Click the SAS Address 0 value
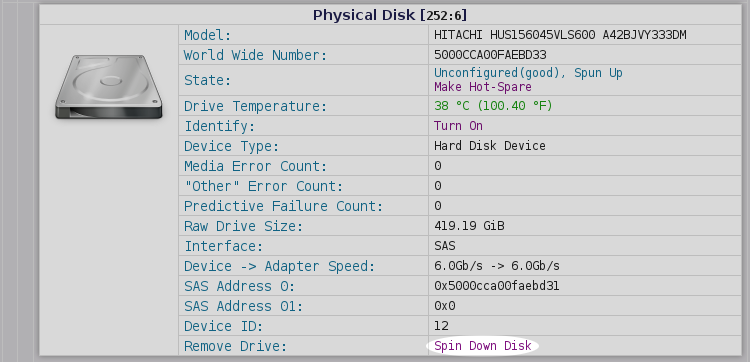The height and width of the screenshot is (362, 750). click(x=496, y=286)
